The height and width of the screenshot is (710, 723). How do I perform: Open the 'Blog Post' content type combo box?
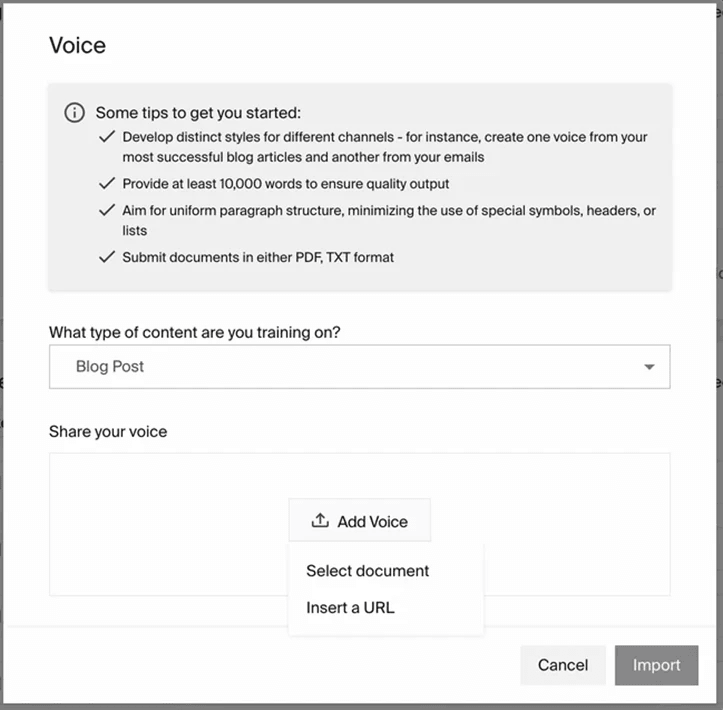click(x=340, y=367)
